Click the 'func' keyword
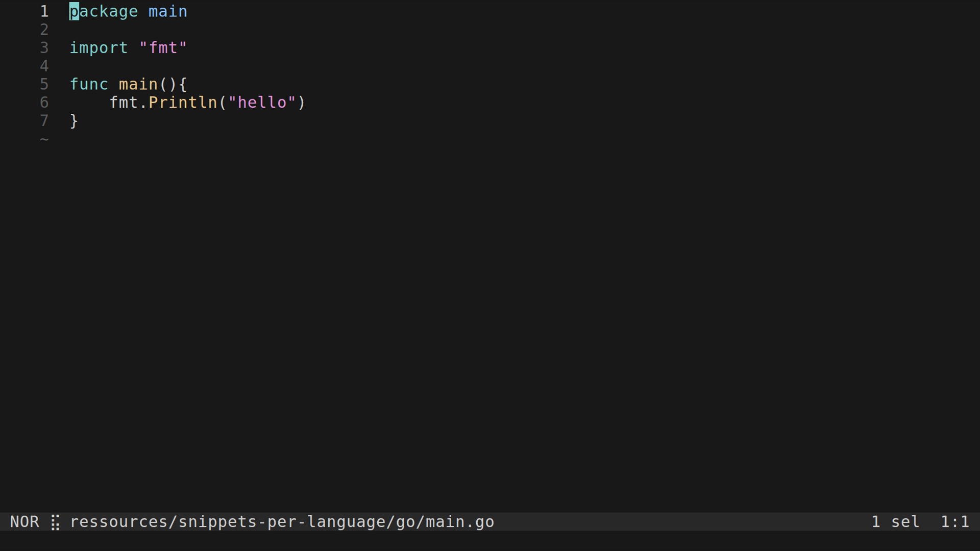The width and height of the screenshot is (980, 551). point(89,84)
